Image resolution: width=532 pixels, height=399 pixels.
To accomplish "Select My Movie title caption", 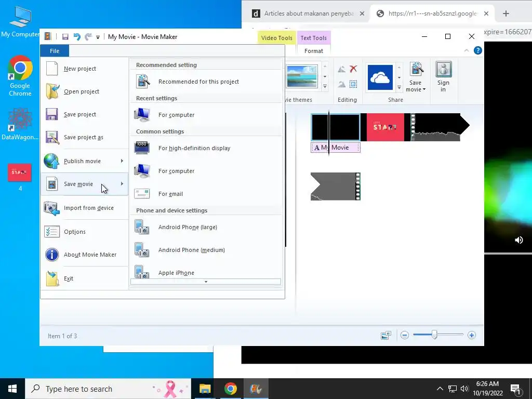I will coord(336,148).
